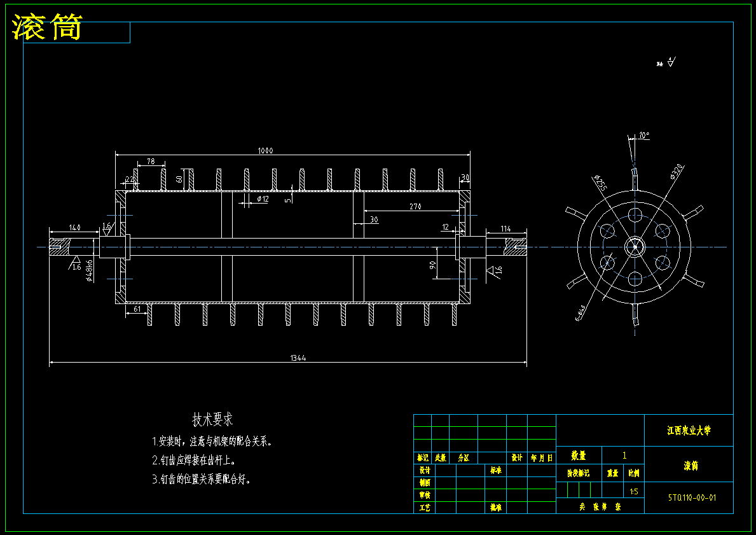Select the ø320 diameter dimension
The width and height of the screenshot is (756, 535).
tap(677, 172)
